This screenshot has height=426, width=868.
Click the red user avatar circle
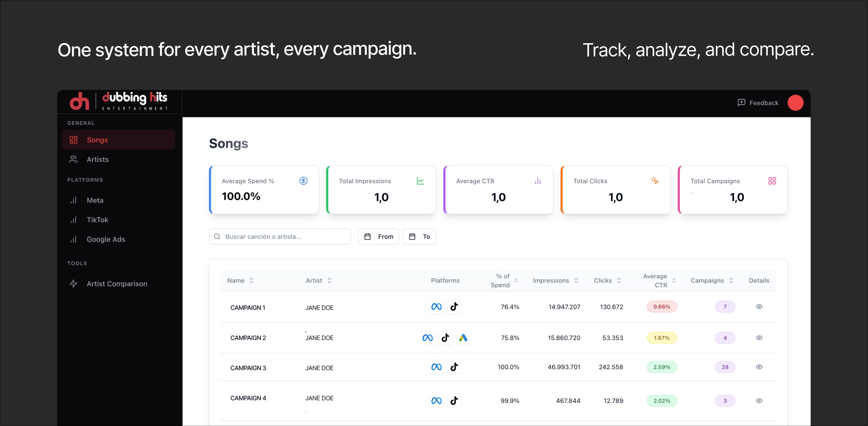point(795,103)
